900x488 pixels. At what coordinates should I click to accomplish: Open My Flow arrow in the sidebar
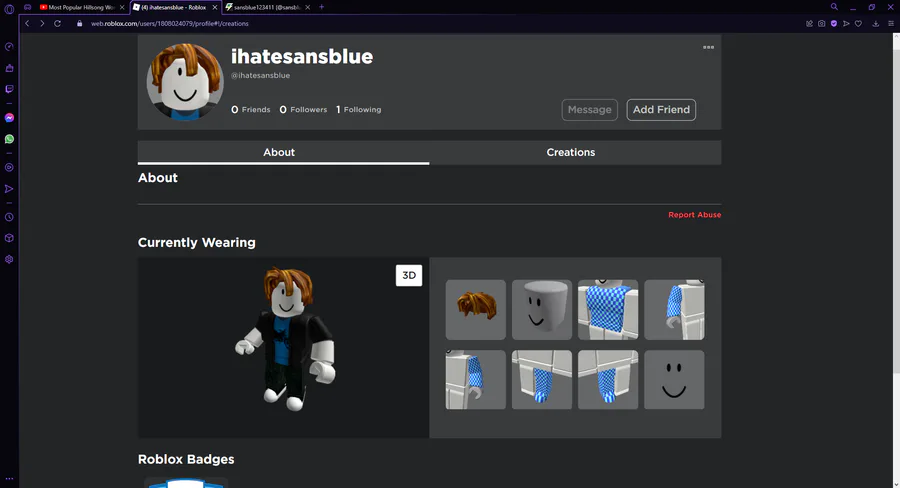pyautogui.click(x=9, y=189)
